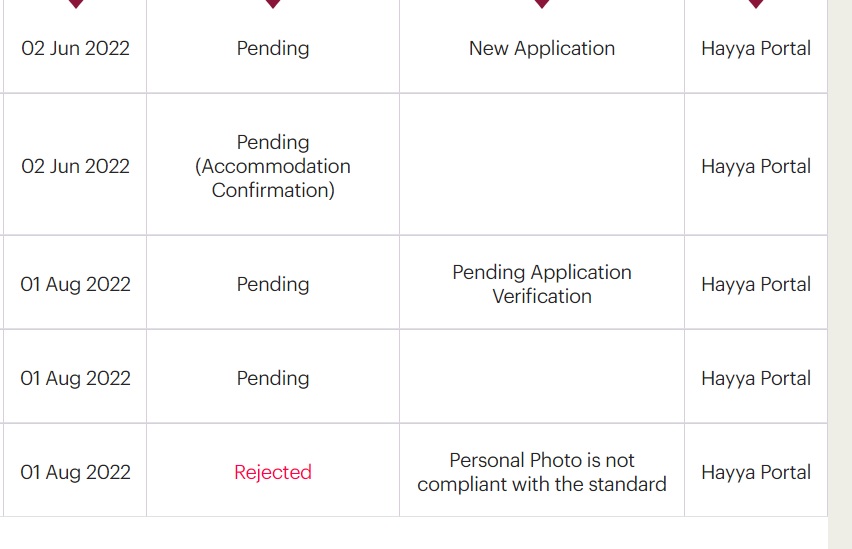Image resolution: width=852 pixels, height=549 pixels.
Task: Click the Pending status beside New Application
Action: tap(273, 48)
